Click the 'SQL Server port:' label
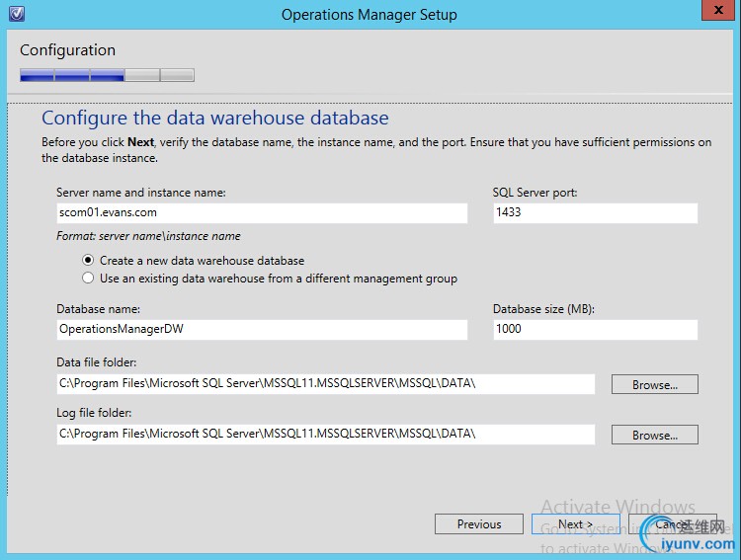The height and width of the screenshot is (560, 741). [x=535, y=193]
